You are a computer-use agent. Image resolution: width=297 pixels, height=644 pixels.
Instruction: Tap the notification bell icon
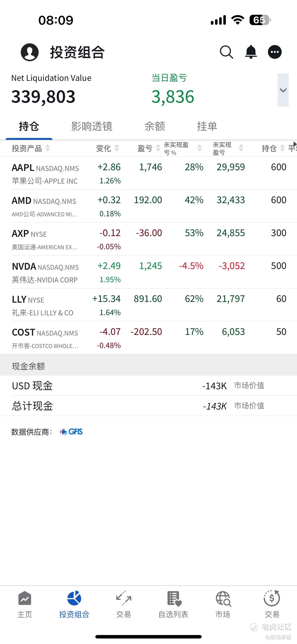pos(251,52)
